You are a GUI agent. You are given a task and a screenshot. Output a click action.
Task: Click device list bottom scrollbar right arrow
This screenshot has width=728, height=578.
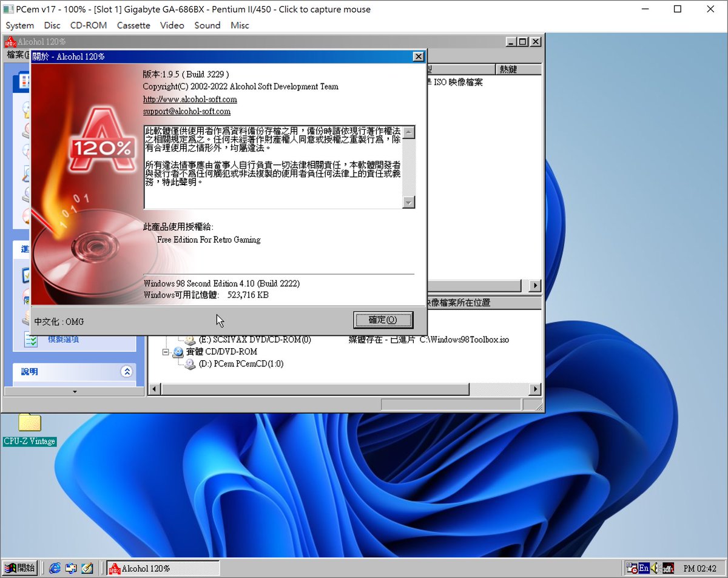(535, 389)
